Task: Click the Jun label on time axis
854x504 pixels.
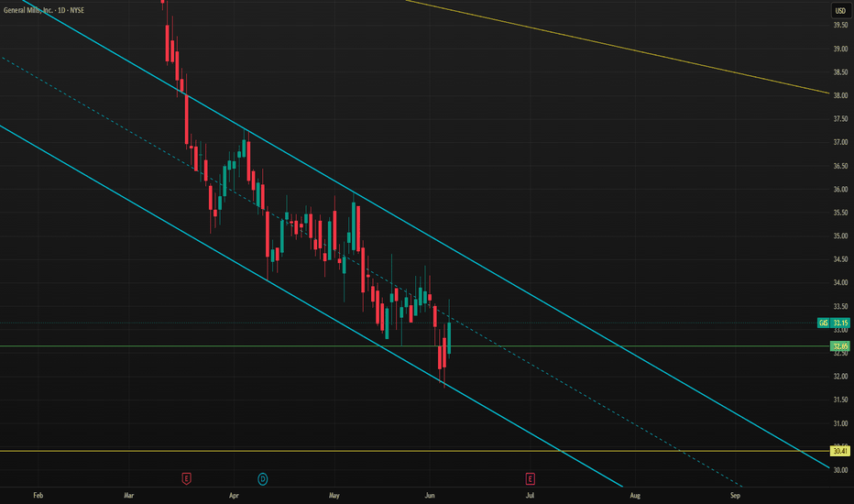Action: pos(430,495)
